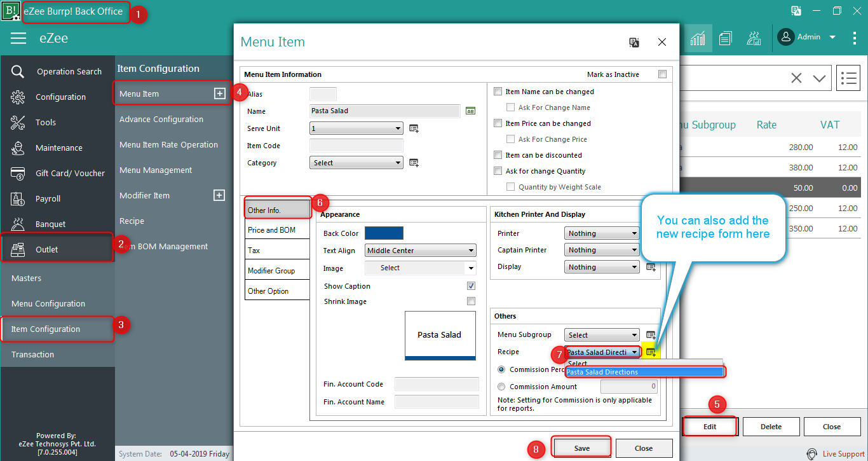Viewport: 868px width, 461px height.
Task: Open the Captain Printer dropdown
Action: tap(602, 250)
